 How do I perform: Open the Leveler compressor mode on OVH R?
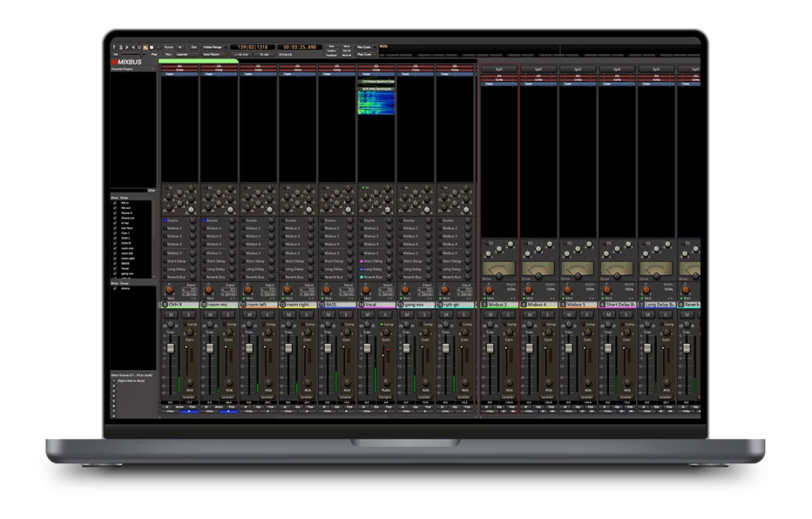tap(189, 397)
